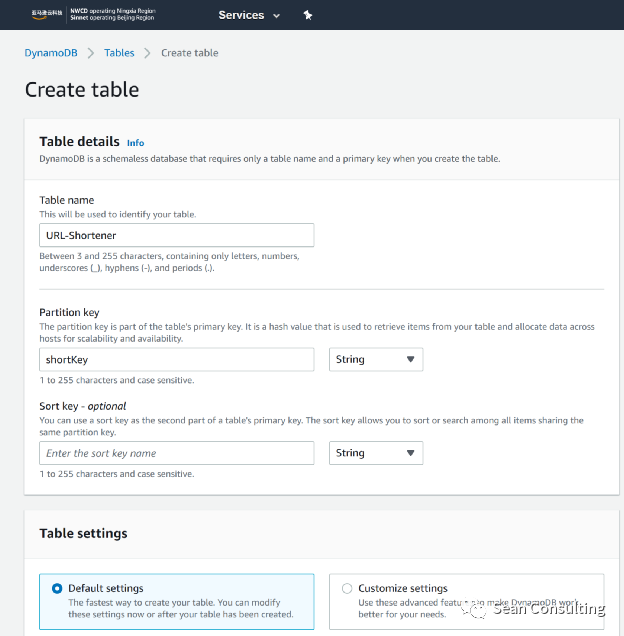Click 'This will be used to identify' hint
Screen dimensions: 624x636
(x=118, y=214)
